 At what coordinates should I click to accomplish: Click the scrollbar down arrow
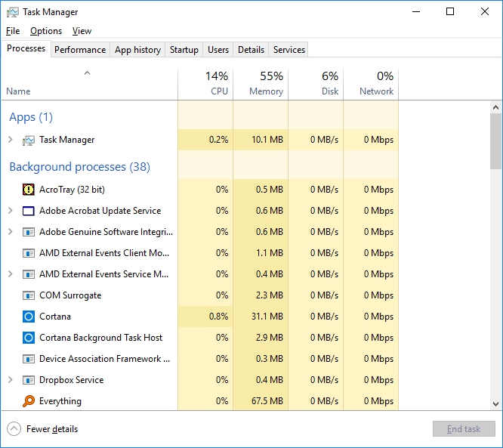point(495,404)
